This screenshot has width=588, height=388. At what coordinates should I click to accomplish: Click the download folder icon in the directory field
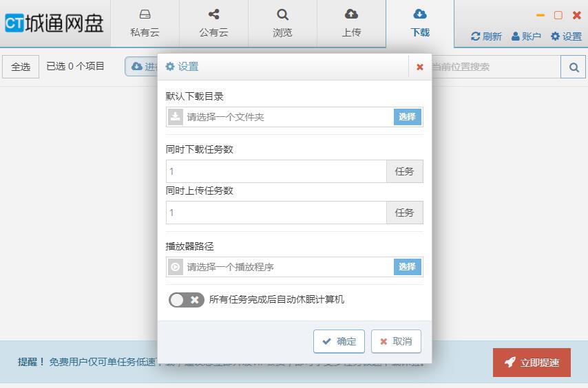pos(175,117)
